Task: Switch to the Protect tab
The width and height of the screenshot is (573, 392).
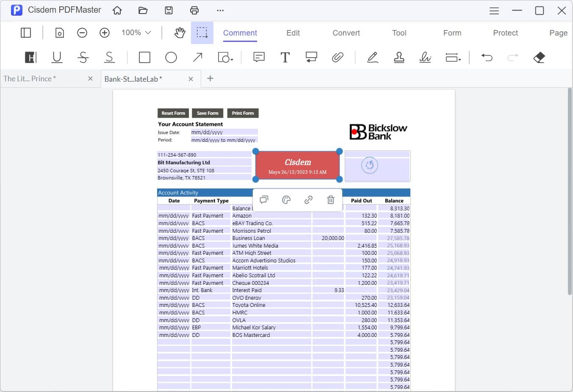Action: pyautogui.click(x=505, y=33)
